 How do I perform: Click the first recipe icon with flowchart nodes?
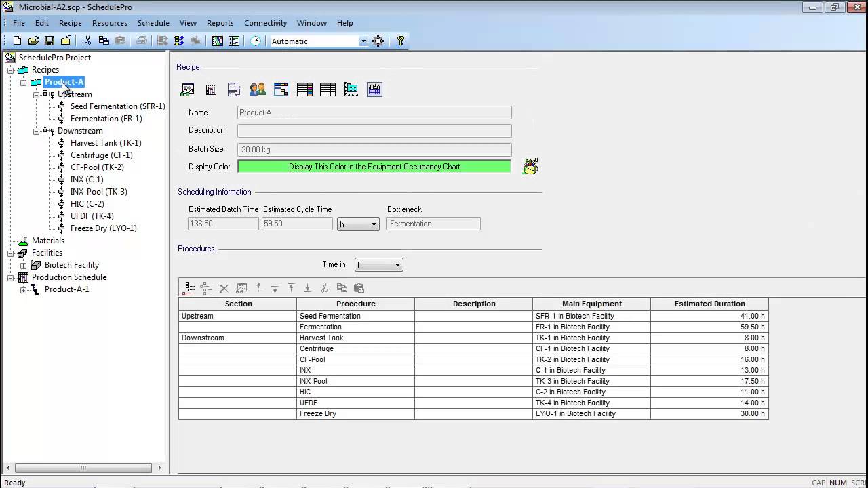tap(188, 89)
